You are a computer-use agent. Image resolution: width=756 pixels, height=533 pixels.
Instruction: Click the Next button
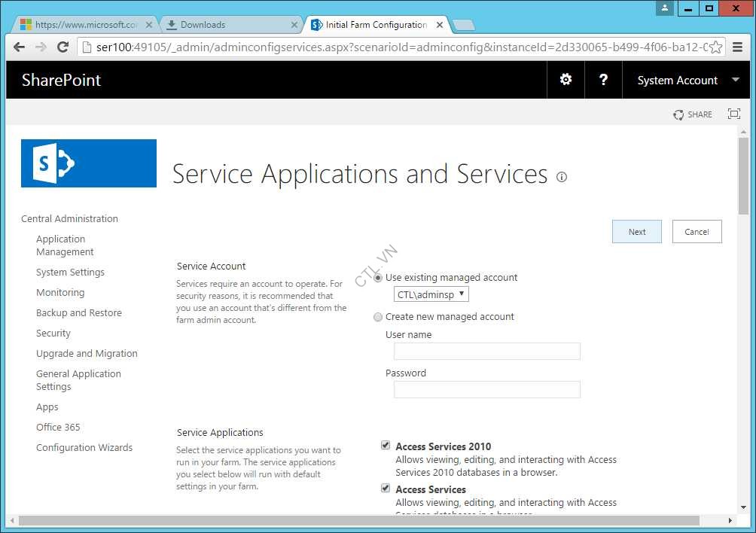click(636, 231)
